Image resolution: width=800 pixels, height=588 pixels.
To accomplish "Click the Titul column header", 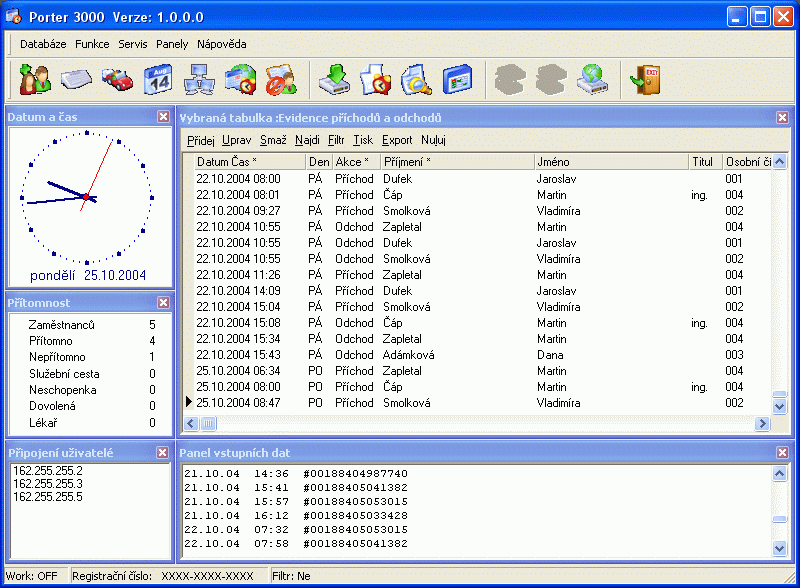I will [706, 162].
